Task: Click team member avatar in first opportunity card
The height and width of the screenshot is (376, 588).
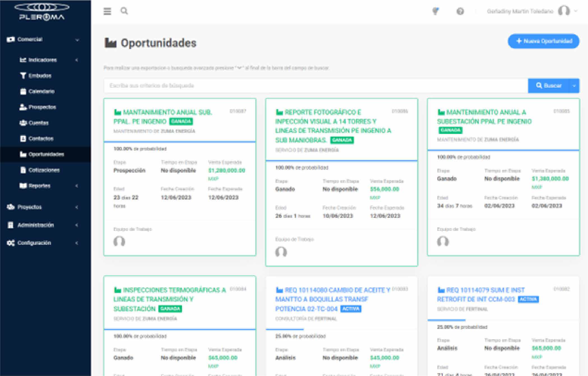Action: pos(119,241)
